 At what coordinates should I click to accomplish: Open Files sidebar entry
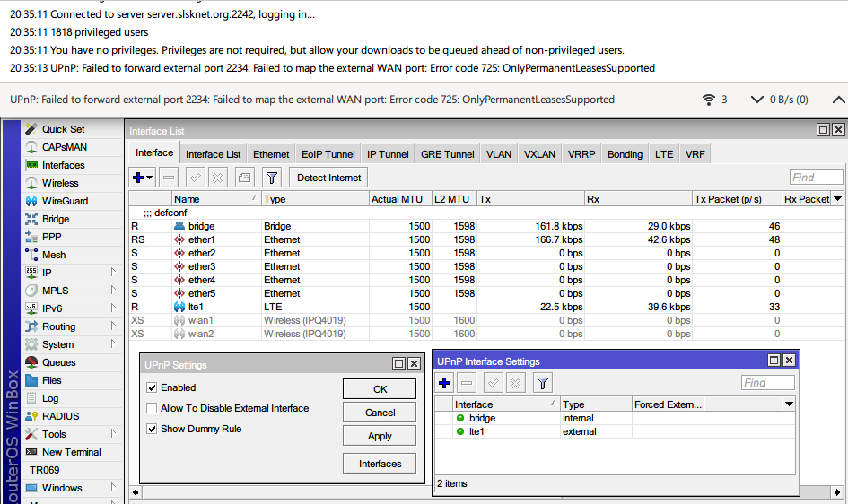coord(51,380)
